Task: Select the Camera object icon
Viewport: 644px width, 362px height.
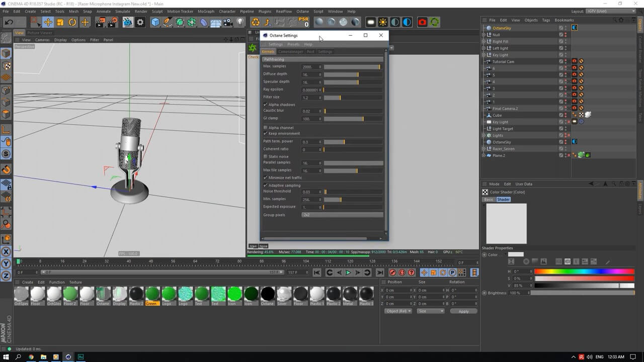Action: coord(228,22)
